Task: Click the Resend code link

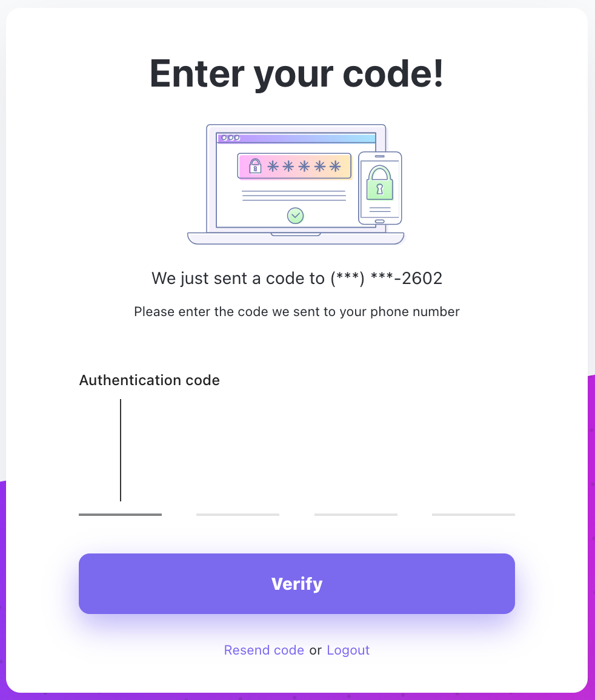Action: tap(264, 650)
